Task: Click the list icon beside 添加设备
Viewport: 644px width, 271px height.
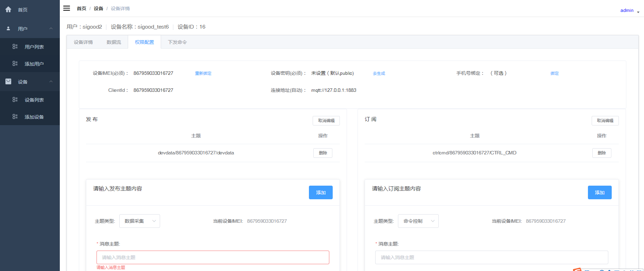Action: click(x=15, y=117)
